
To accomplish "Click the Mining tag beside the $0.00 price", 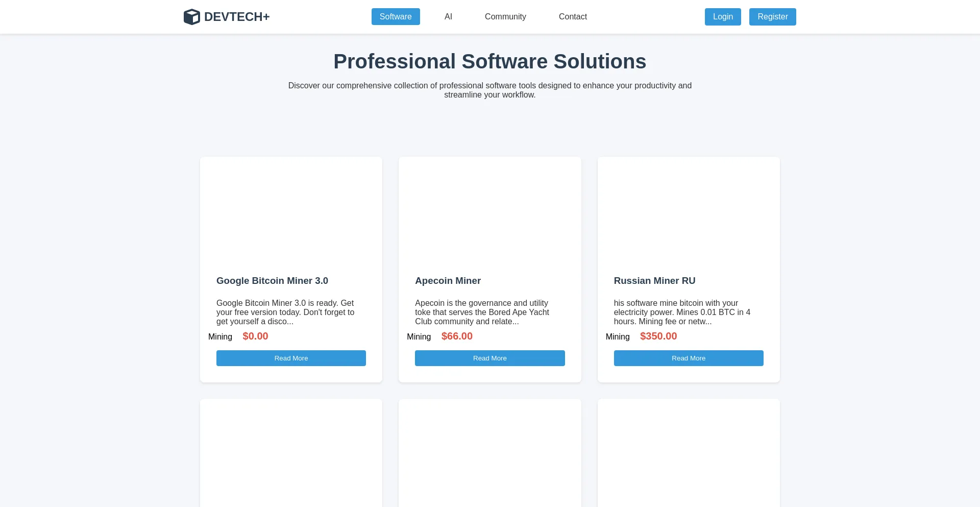I will coord(220,337).
